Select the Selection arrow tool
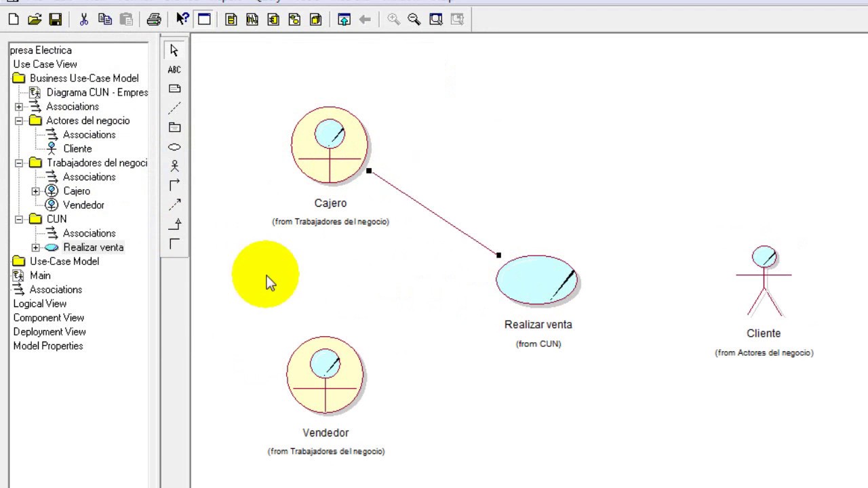Screen dimensions: 868x488 [174, 51]
